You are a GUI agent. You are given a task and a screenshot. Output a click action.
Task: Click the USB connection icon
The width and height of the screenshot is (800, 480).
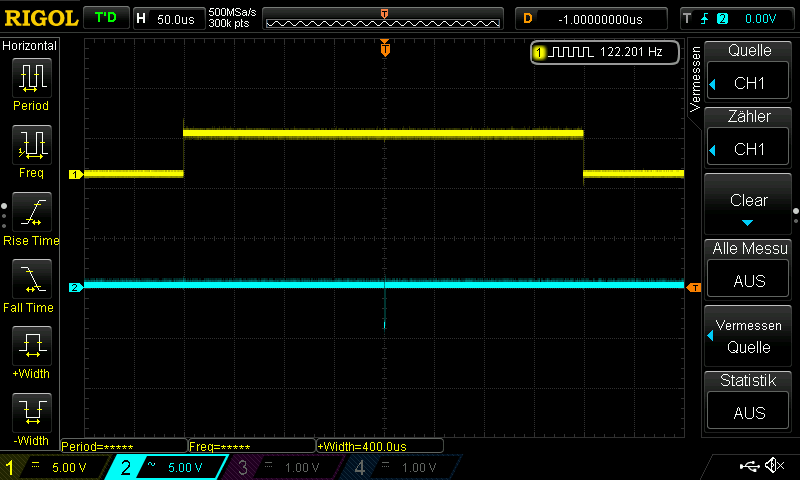[x=749, y=466]
